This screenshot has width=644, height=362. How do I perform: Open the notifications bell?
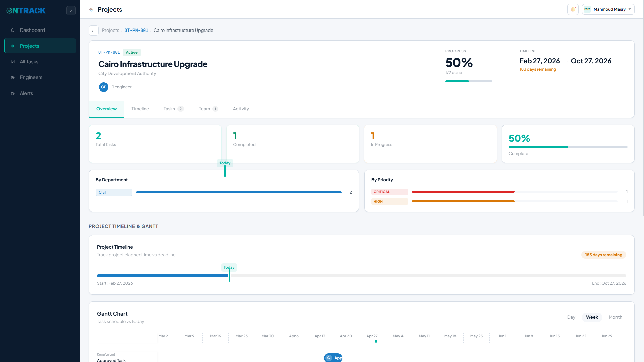pyautogui.click(x=573, y=9)
